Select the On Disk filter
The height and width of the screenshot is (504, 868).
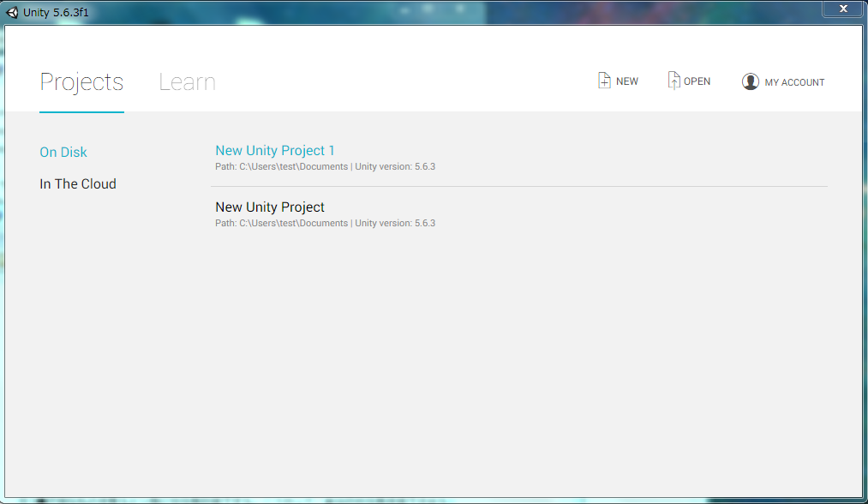pyautogui.click(x=63, y=153)
